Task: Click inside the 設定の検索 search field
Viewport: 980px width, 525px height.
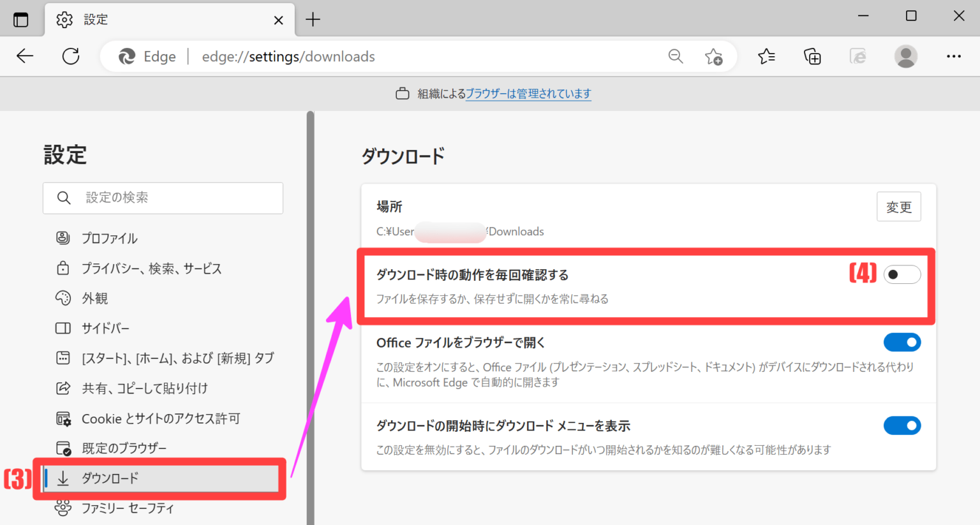Action: tap(163, 198)
